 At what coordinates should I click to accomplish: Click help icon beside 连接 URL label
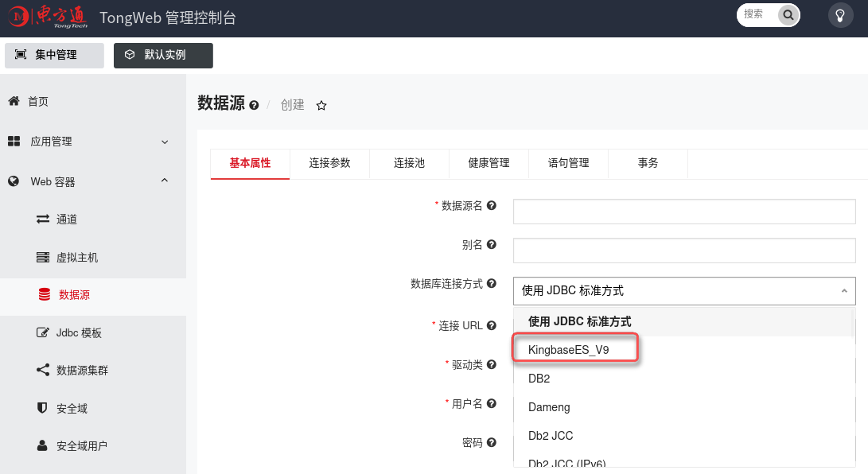click(x=492, y=325)
